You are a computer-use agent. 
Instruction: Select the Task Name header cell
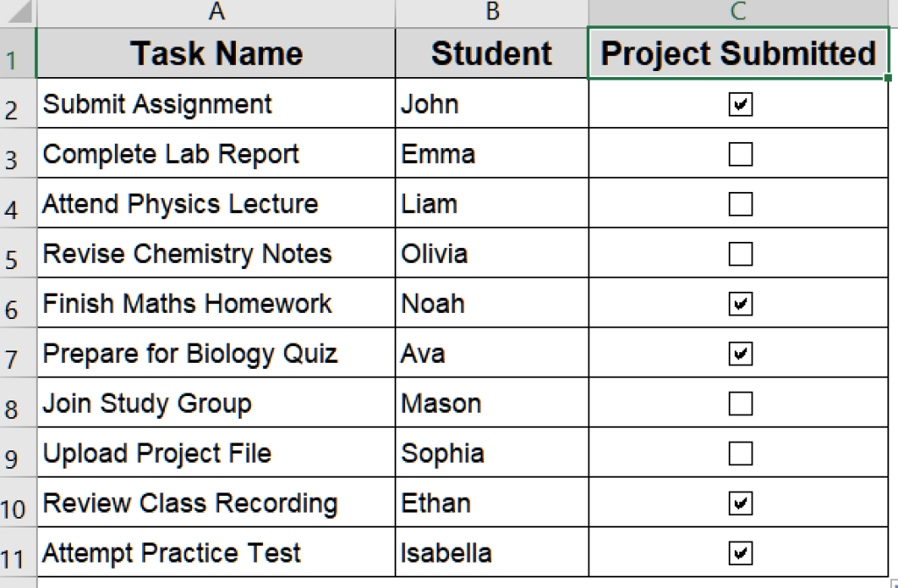click(x=216, y=54)
